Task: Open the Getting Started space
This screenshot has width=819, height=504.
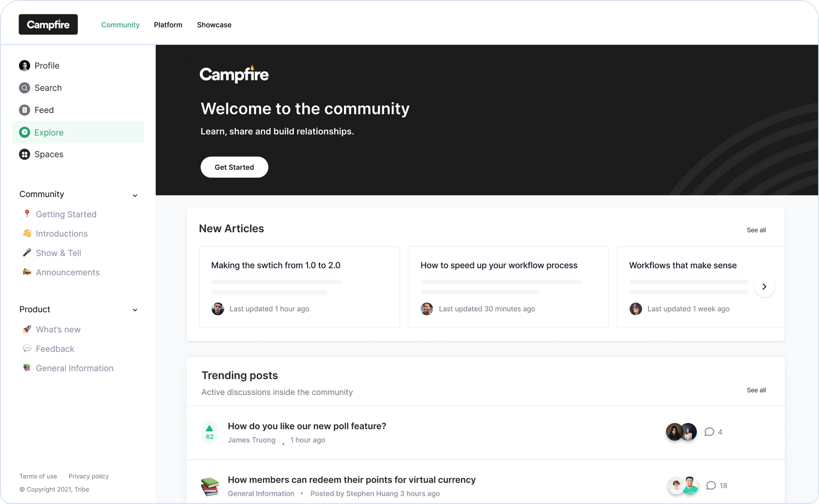Action: (x=66, y=214)
